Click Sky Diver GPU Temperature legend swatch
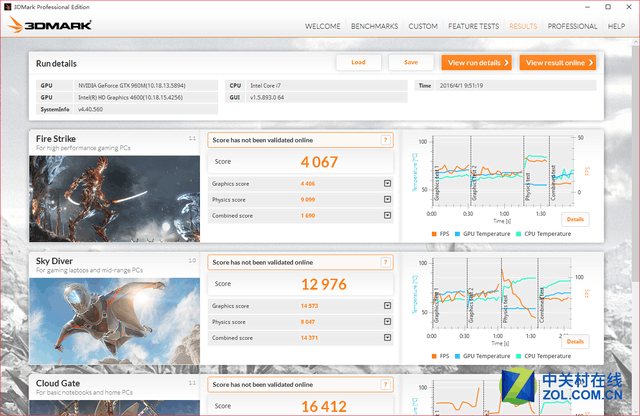 [x=458, y=356]
